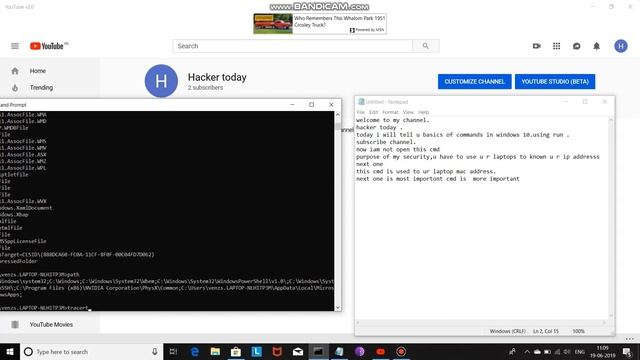Open the messages chat bubble icon

[x=576, y=46]
